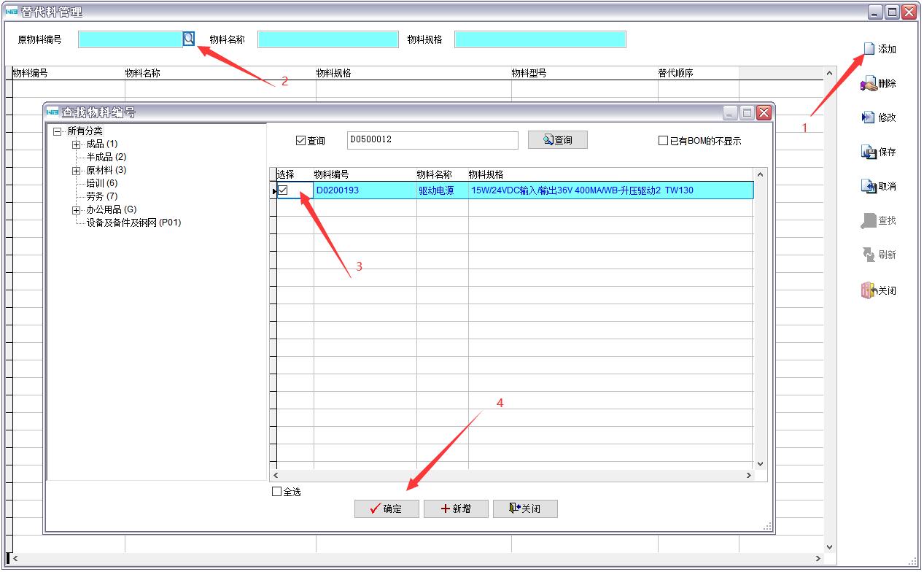Uncheck the 查询 checkbox
The height and width of the screenshot is (572, 924).
coord(300,140)
